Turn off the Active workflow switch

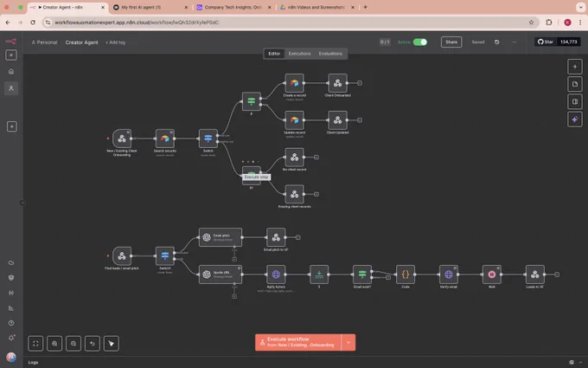[420, 42]
